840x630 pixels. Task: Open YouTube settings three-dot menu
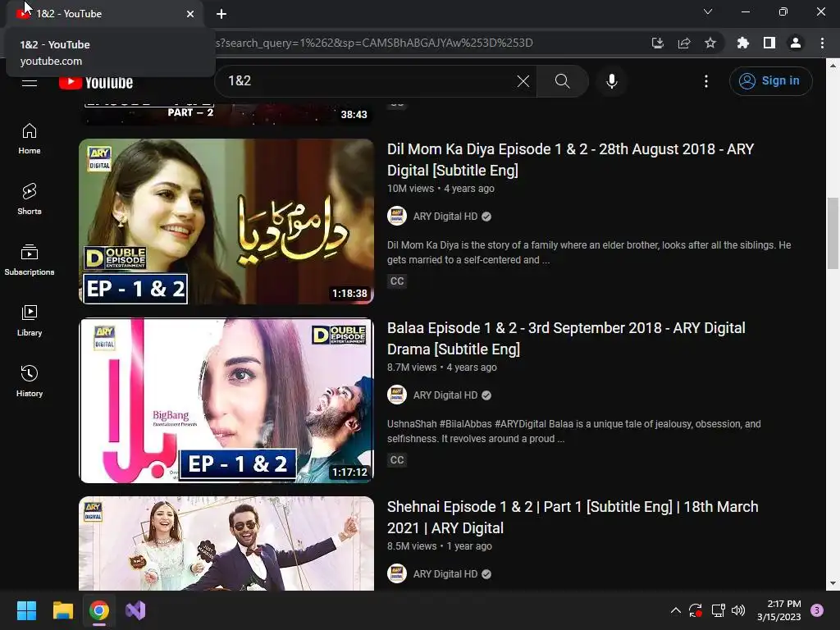coord(706,81)
